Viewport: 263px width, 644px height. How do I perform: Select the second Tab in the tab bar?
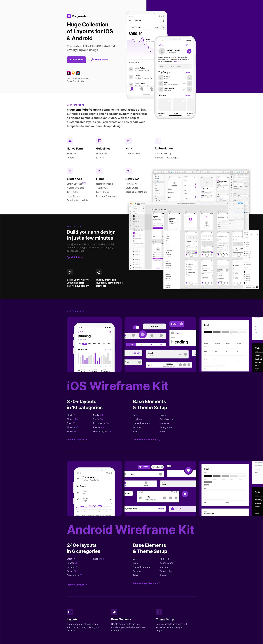pos(141,345)
